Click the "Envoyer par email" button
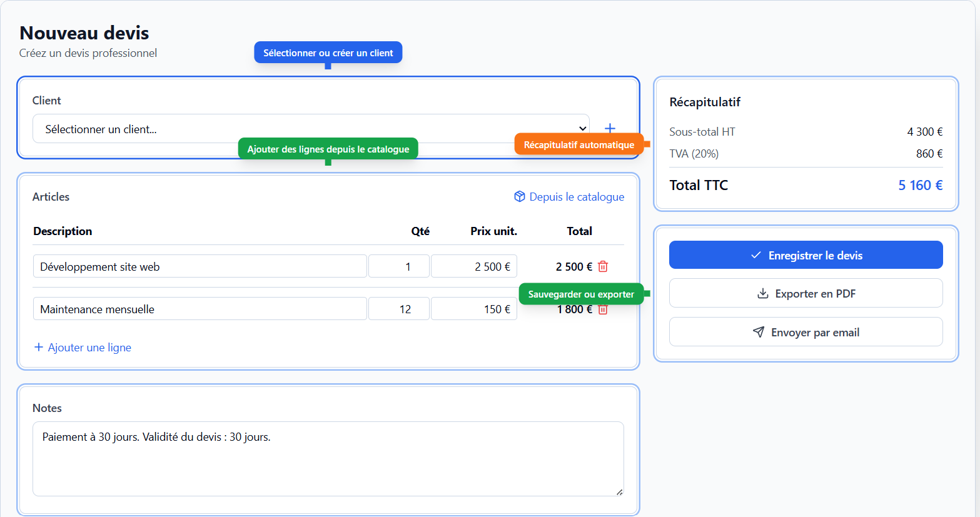Viewport: 980px width, 517px height. click(x=806, y=332)
